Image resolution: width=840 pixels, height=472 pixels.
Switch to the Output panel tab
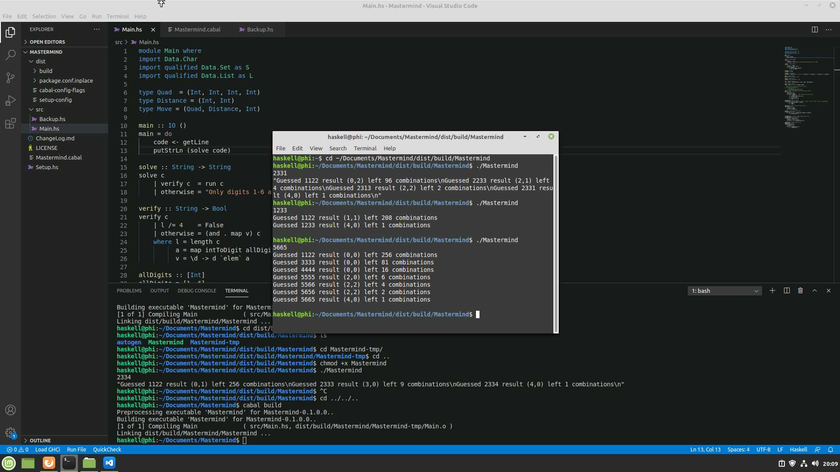tap(159, 290)
